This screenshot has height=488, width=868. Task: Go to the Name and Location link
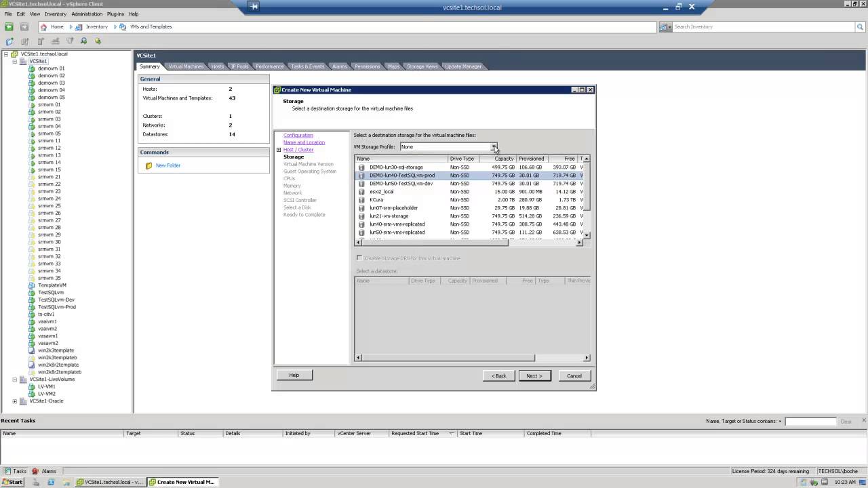pos(304,142)
